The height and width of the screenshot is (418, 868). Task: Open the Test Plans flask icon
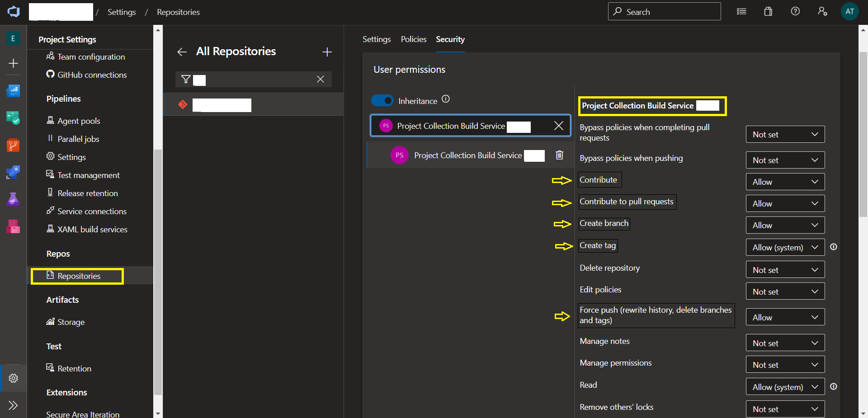click(13, 199)
